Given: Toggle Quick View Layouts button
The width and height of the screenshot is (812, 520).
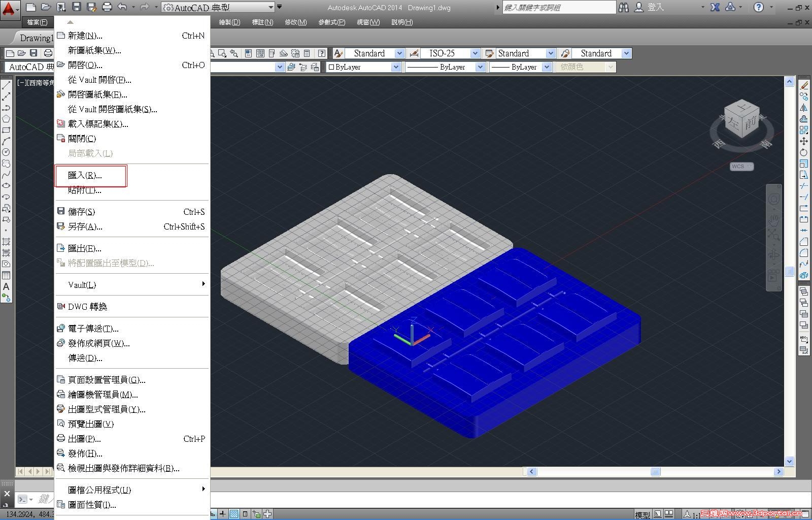Looking at the screenshot, I should tap(658, 514).
